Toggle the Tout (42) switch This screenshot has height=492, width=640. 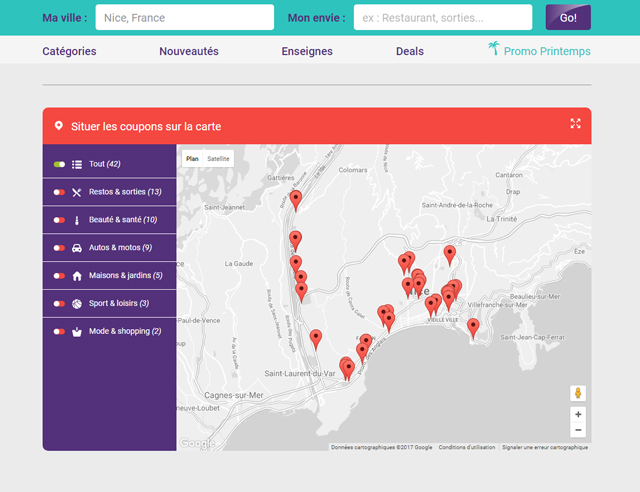point(59,164)
